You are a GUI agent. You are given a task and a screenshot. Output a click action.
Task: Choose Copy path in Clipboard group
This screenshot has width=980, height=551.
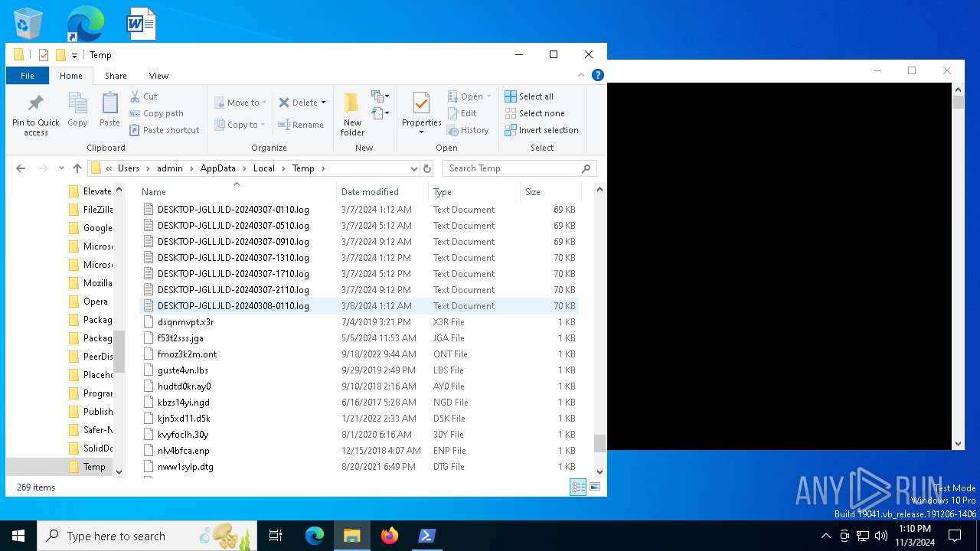[157, 113]
